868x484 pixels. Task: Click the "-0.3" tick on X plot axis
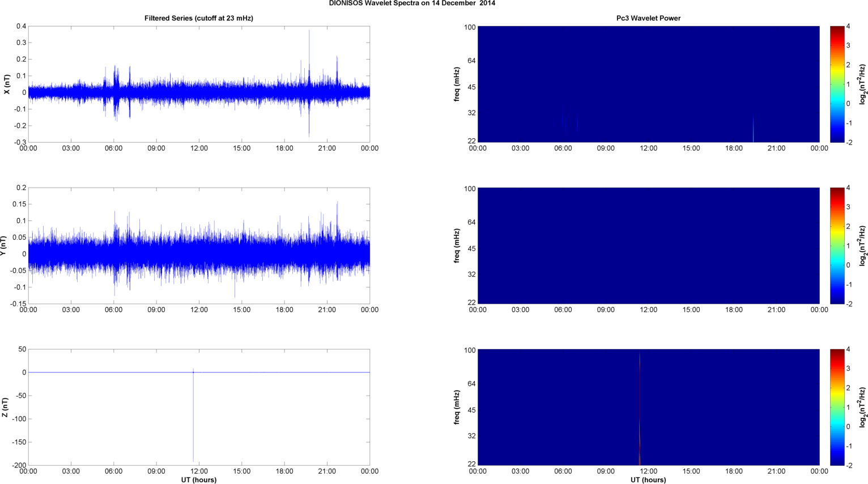pyautogui.click(x=20, y=142)
